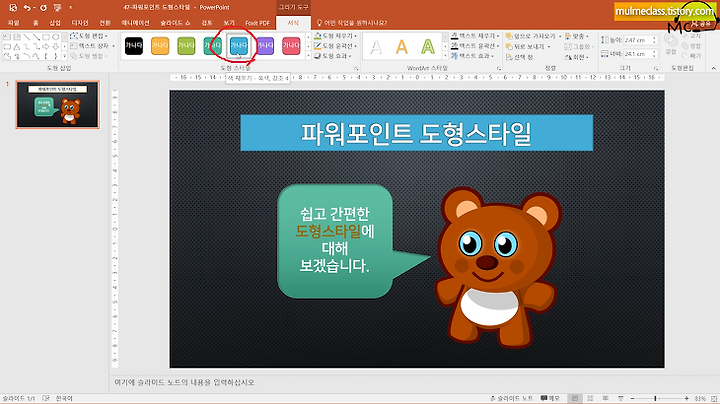The width and height of the screenshot is (720, 404).
Task: Select the straight line shape
Action: (x=27, y=37)
